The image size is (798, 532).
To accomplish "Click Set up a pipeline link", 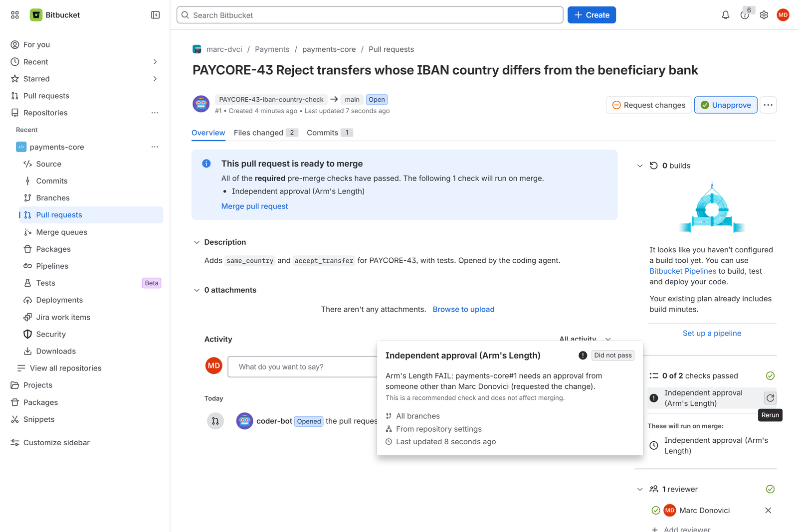I will point(712,334).
